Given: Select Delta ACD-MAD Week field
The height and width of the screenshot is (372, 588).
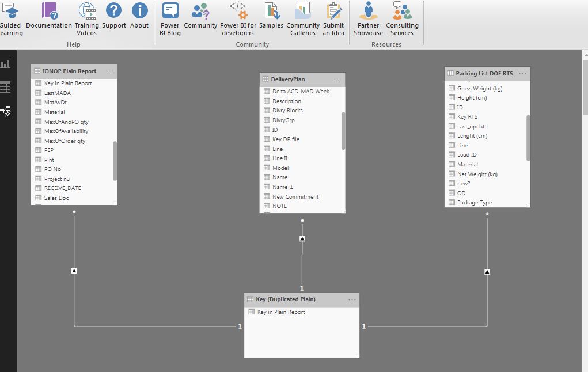Looking at the screenshot, I should [x=302, y=91].
